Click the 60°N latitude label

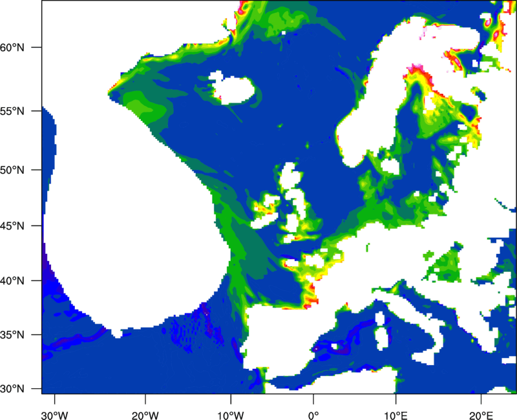(x=12, y=47)
